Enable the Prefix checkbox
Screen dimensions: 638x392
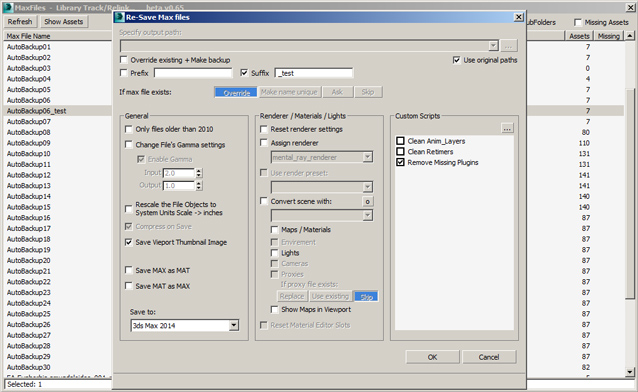(124, 73)
